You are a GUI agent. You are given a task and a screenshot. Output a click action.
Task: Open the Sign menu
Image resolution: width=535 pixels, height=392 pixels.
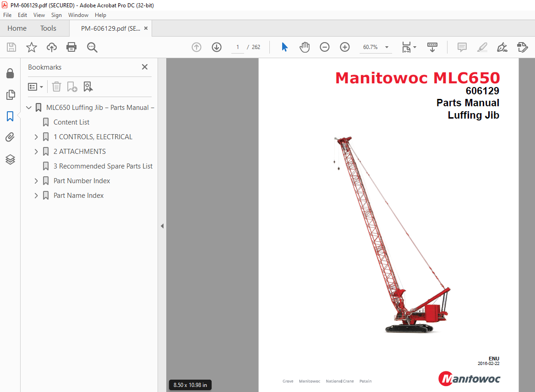(56, 15)
